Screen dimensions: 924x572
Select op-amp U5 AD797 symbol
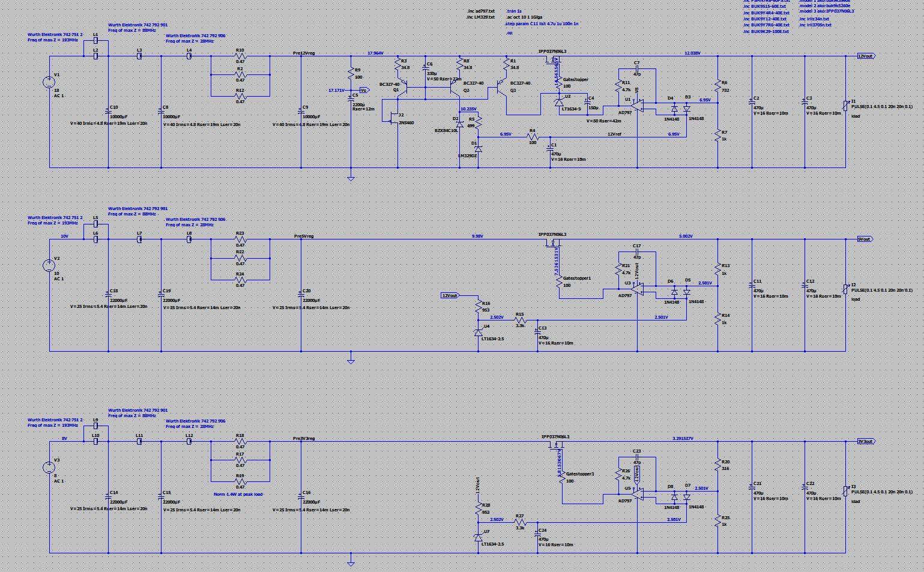click(x=638, y=493)
